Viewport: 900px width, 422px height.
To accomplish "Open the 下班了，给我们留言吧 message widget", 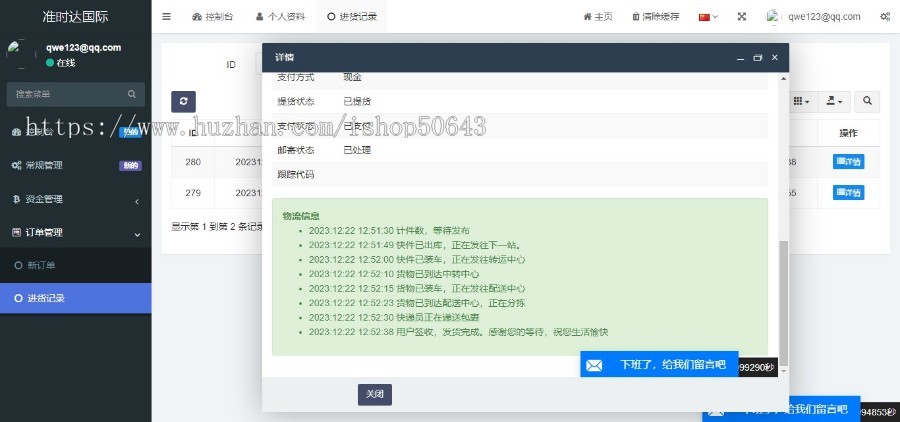I will click(659, 365).
